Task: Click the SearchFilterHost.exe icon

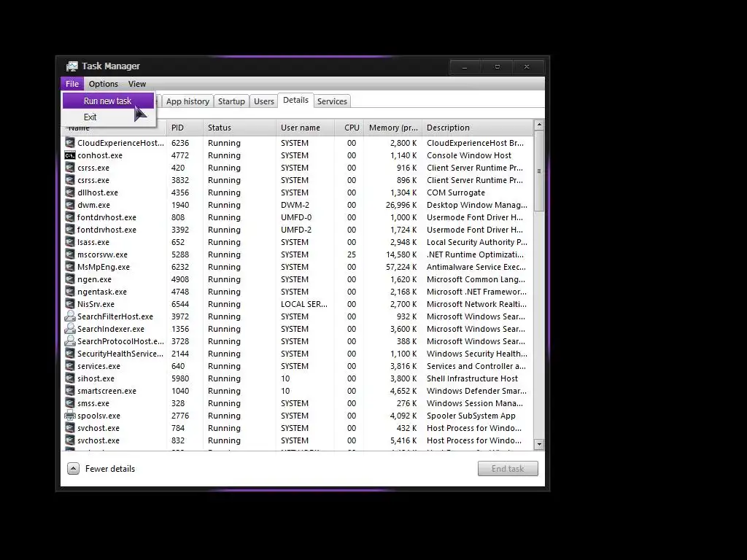Action: point(70,316)
